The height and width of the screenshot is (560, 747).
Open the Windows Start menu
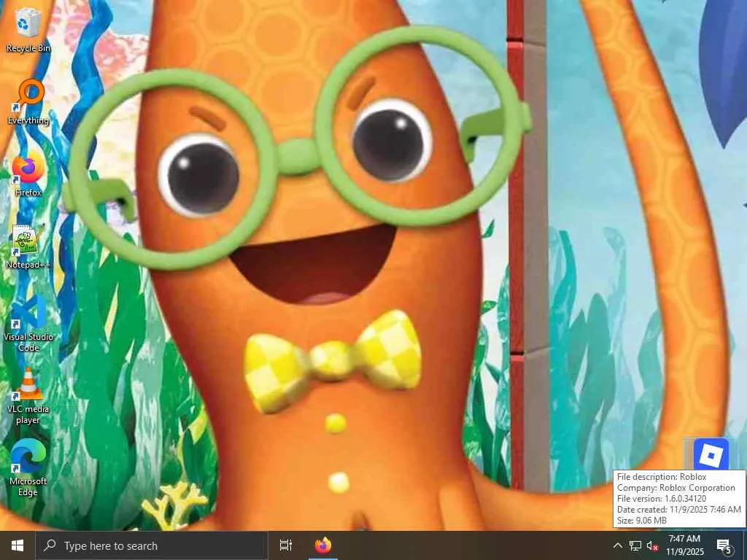[x=18, y=545]
